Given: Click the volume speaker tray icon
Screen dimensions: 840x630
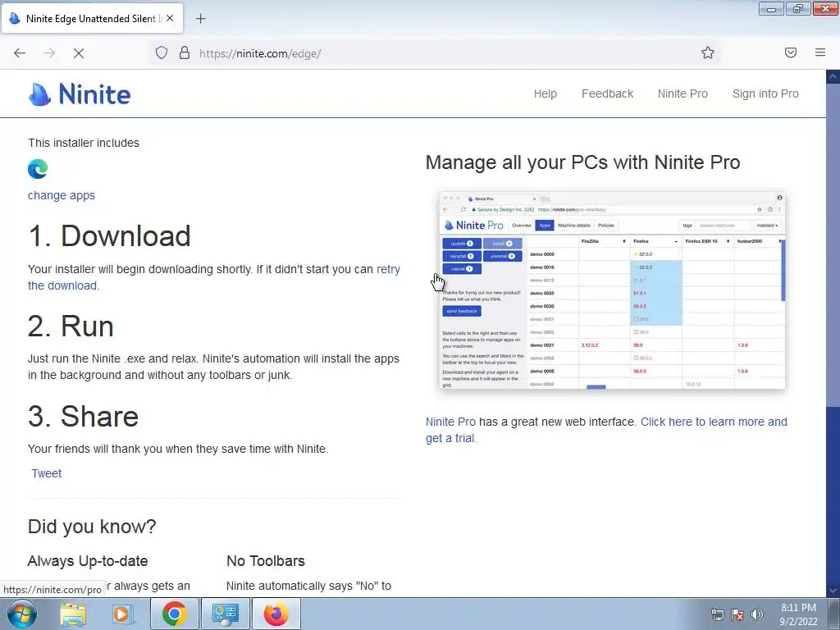Looking at the screenshot, I should (757, 614).
